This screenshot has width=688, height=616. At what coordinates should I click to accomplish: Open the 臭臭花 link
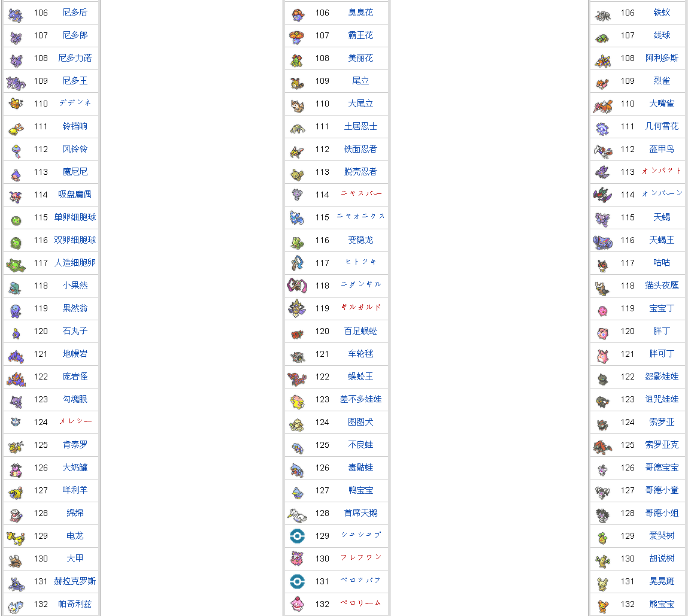(360, 13)
